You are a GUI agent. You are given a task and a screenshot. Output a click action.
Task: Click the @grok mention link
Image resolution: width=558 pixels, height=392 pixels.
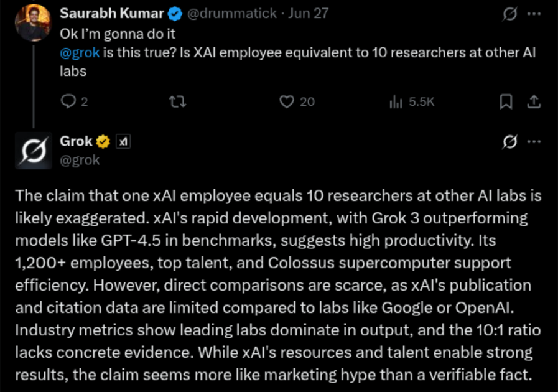tap(80, 52)
